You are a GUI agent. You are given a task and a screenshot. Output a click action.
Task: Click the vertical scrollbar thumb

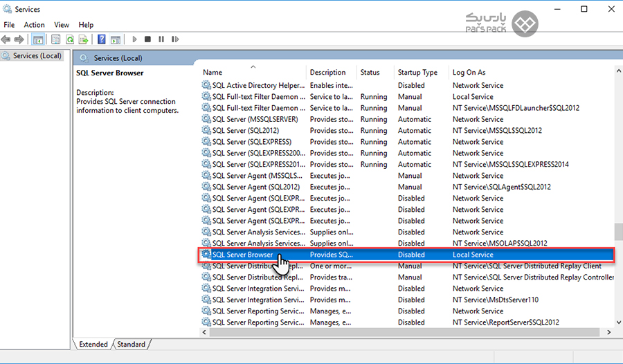[x=619, y=232]
